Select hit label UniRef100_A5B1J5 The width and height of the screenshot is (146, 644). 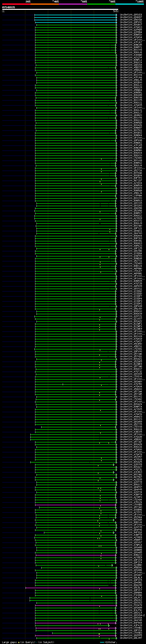coord(131,80)
